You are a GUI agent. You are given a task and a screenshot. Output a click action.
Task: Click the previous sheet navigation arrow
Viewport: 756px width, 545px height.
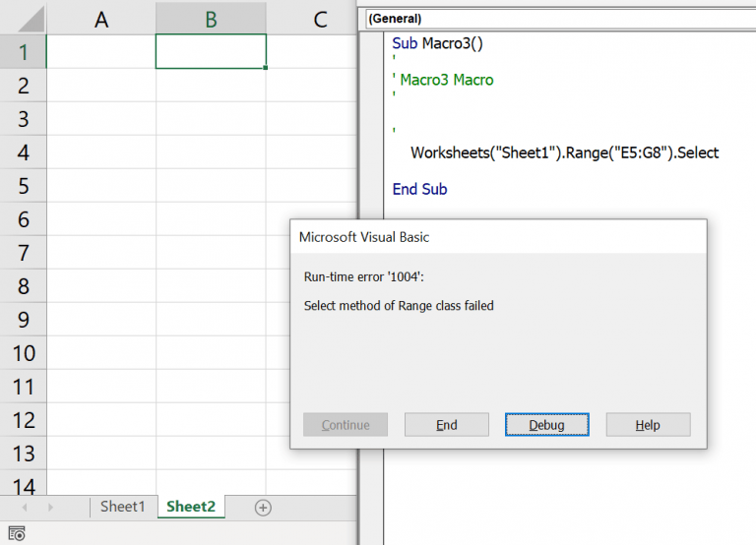point(25,507)
